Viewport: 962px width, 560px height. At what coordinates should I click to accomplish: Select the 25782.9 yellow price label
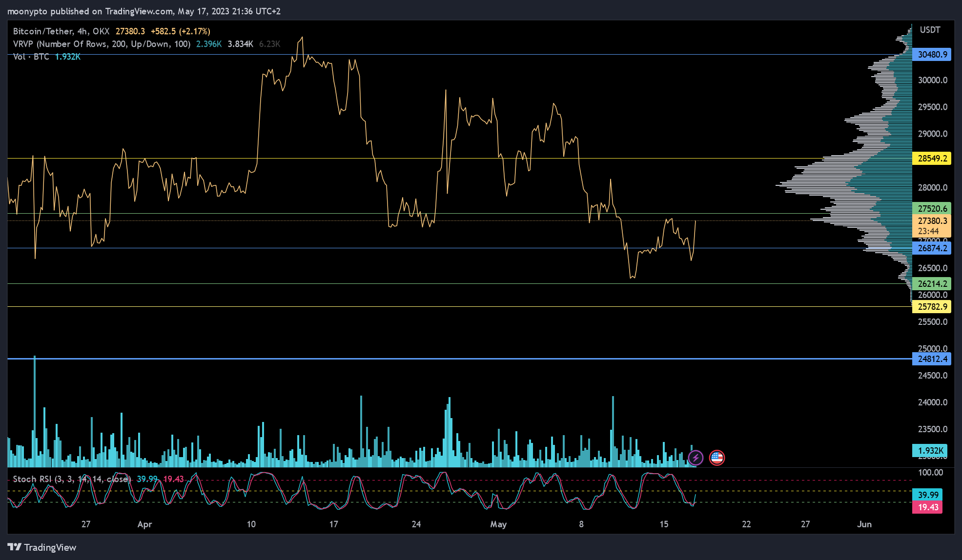point(932,307)
